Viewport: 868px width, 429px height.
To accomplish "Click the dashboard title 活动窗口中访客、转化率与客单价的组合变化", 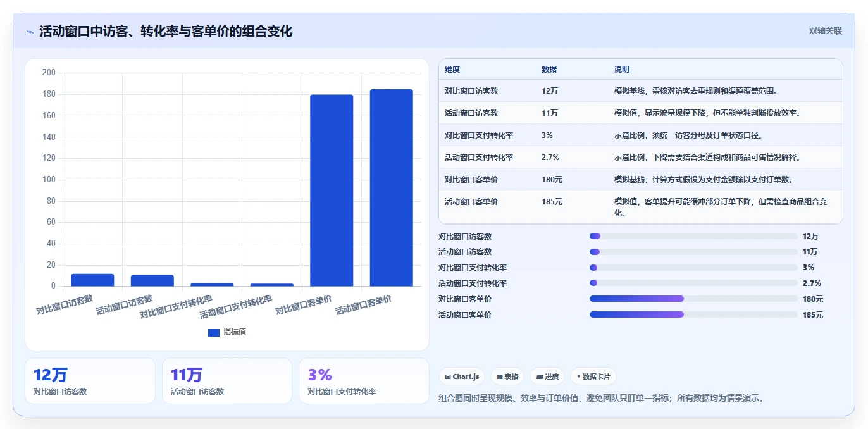I will point(166,32).
